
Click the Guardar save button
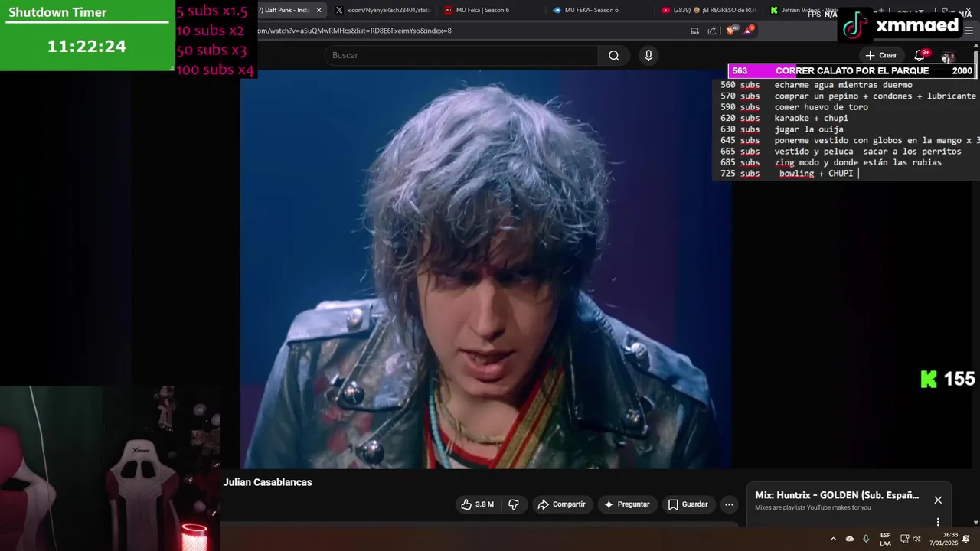pos(688,504)
